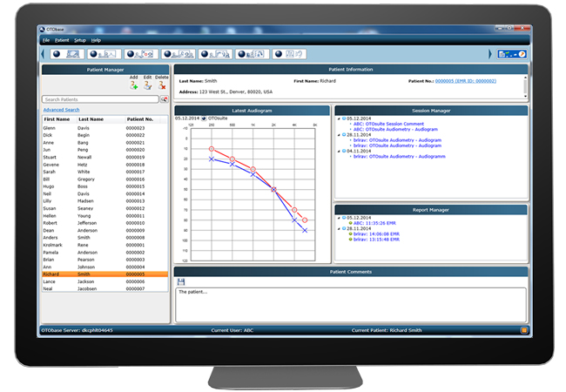This screenshot has width=566, height=392.
Task: Collapse the 28.11.2014 node in Report Manager
Action: tap(340, 228)
